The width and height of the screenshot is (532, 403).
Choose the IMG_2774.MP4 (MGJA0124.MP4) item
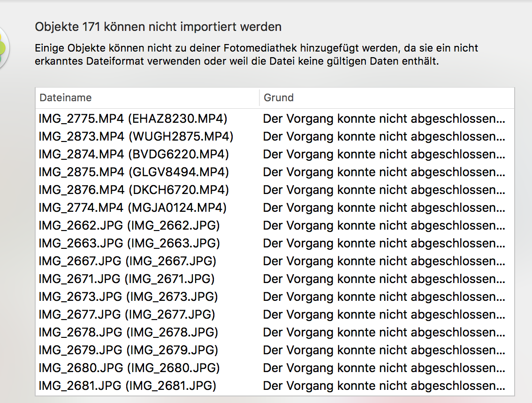tap(133, 208)
